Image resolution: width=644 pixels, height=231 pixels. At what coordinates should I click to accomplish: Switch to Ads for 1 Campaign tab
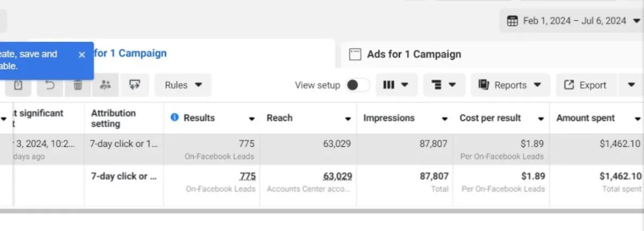pos(413,54)
